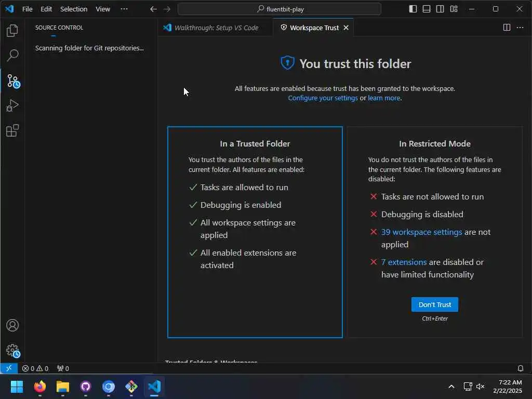The image size is (532, 399).
Task: Open the Git taskbar icon beside VS Code
Action: [131, 387]
